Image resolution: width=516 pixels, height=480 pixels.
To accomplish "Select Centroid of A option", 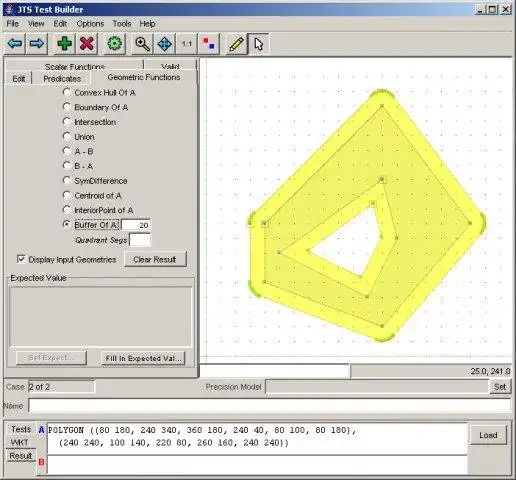I will click(67, 195).
